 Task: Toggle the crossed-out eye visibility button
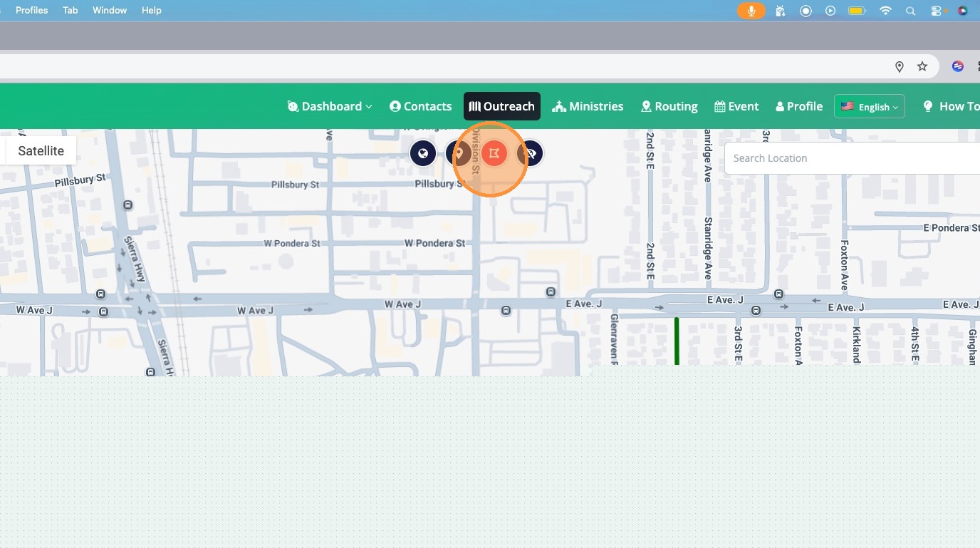point(530,153)
